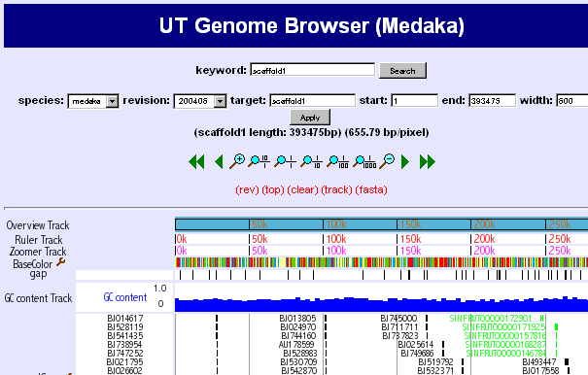The width and height of the screenshot is (588, 375).
Task: Select the 10/1 zoom magnifier icon
Action: 259,161
